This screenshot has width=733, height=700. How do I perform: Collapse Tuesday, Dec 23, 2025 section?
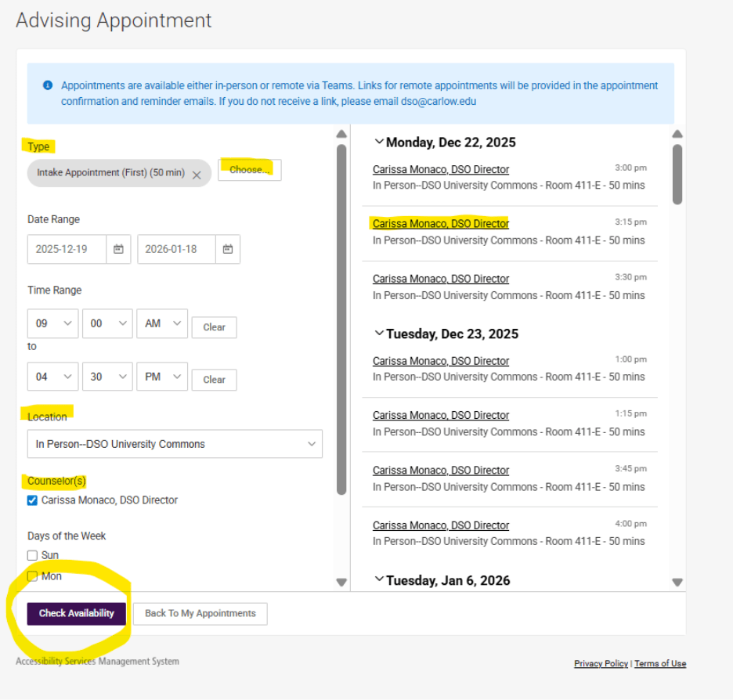point(379,334)
